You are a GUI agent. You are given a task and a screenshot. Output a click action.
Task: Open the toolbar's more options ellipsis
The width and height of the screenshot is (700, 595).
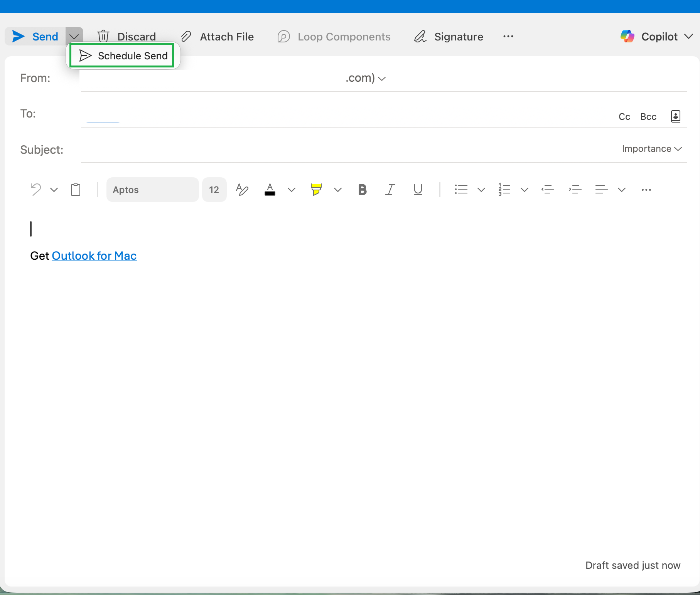(x=508, y=36)
